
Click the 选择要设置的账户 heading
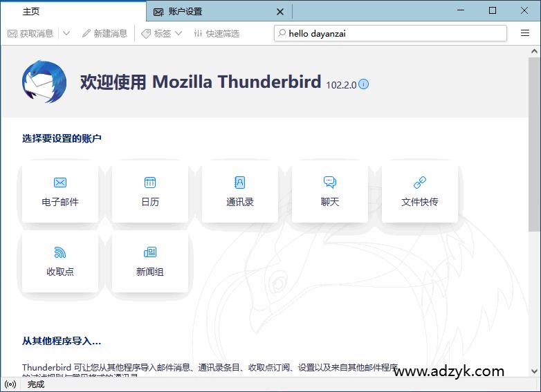pyautogui.click(x=62, y=138)
